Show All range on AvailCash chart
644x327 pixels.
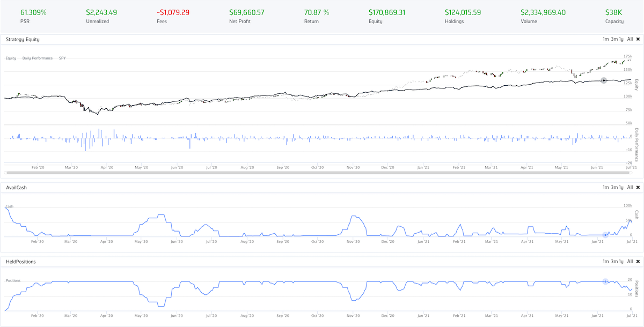pos(630,187)
